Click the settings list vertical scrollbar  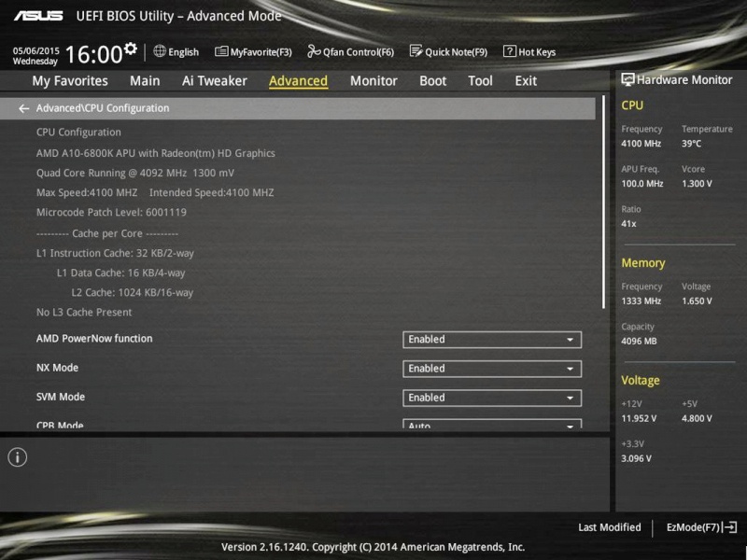604,201
